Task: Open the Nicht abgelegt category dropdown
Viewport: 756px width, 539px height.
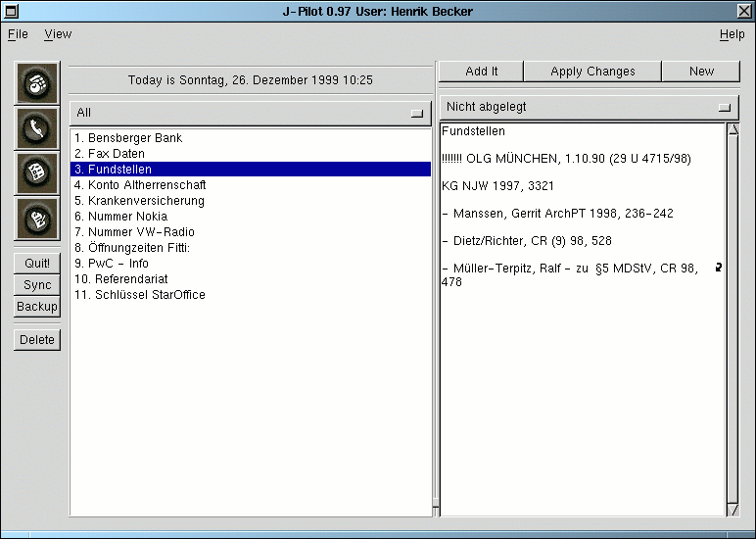Action: point(589,107)
